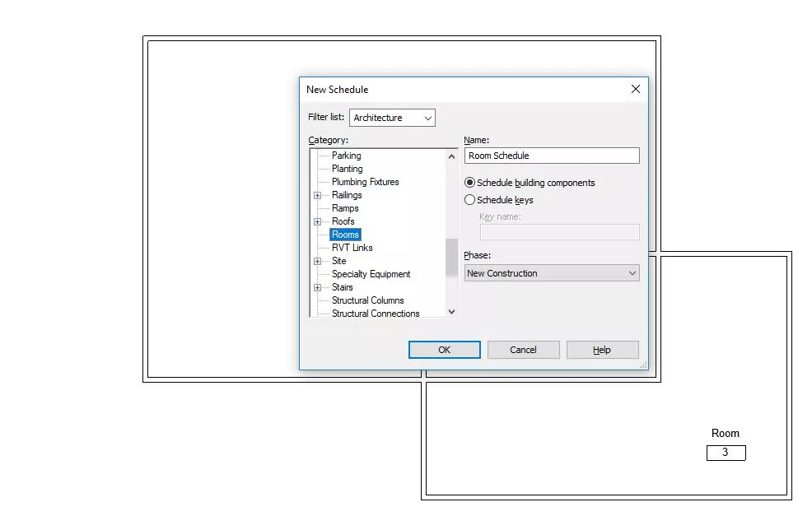Expand the Stairs category node
This screenshot has height=516, width=812.
(x=317, y=288)
